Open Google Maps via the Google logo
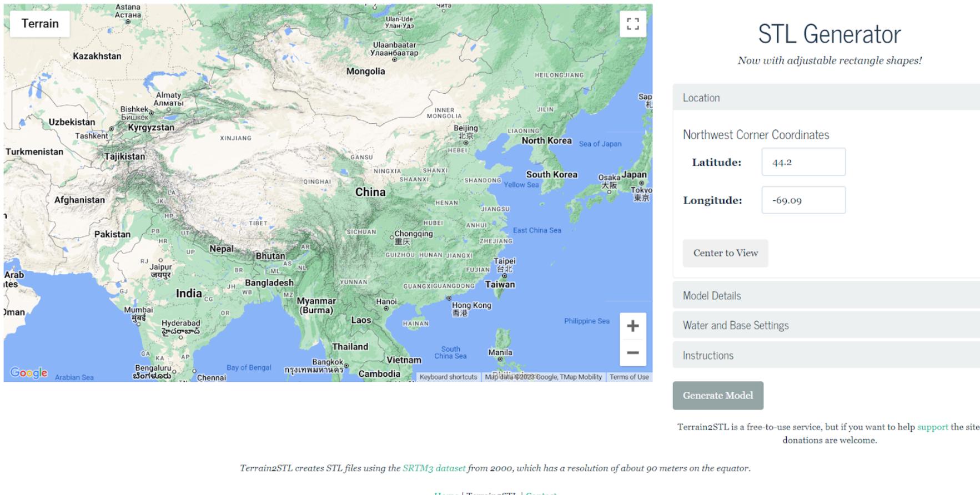This screenshot has width=980, height=495. (29, 373)
